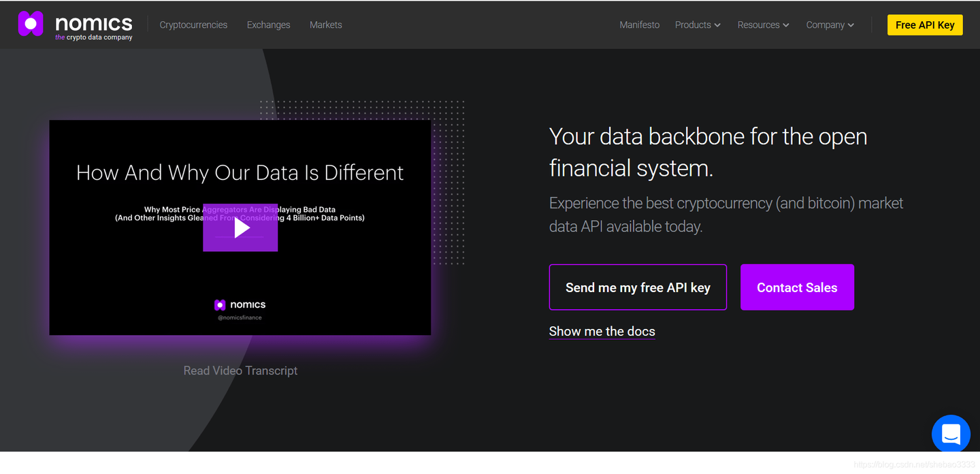980x474 pixels.
Task: Click the Nomics logo icon in header
Action: pos(31,24)
